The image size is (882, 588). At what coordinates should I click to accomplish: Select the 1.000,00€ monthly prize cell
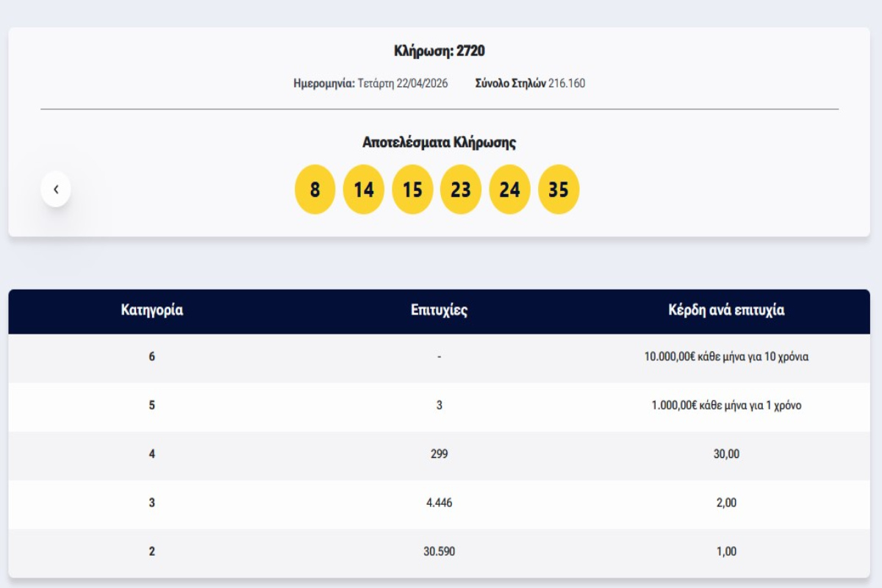(x=726, y=406)
